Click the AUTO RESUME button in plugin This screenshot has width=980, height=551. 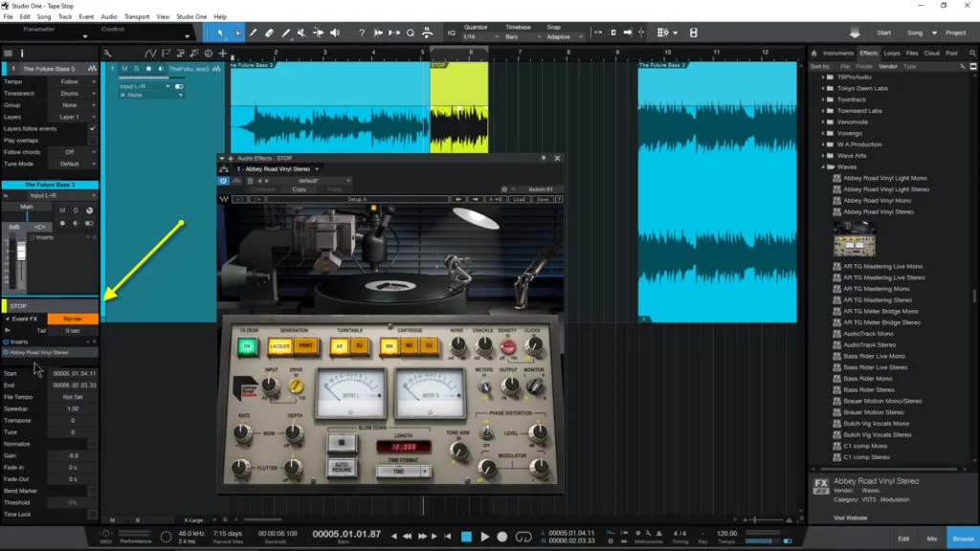[342, 467]
